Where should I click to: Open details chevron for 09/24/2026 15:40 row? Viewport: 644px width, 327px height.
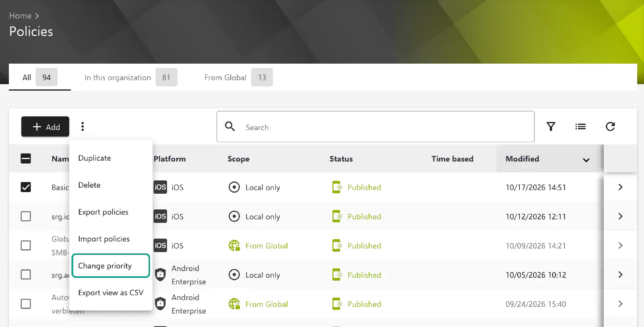click(x=620, y=304)
